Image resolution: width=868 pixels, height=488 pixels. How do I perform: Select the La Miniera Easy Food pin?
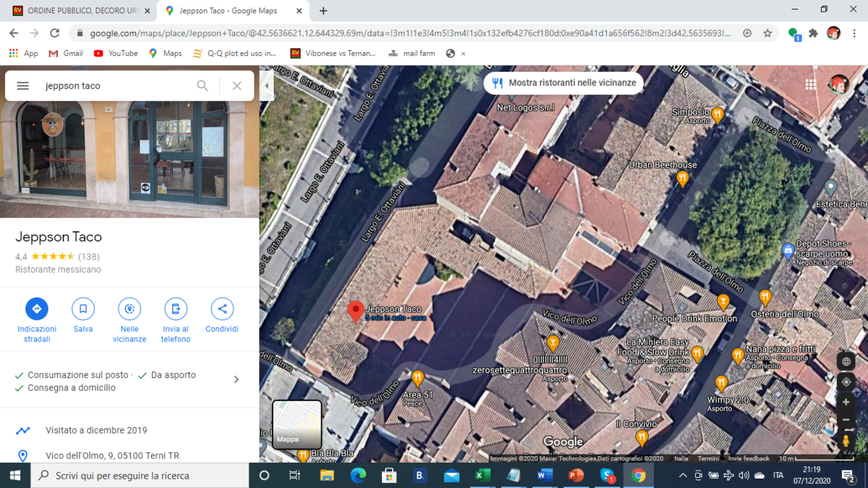[697, 353]
